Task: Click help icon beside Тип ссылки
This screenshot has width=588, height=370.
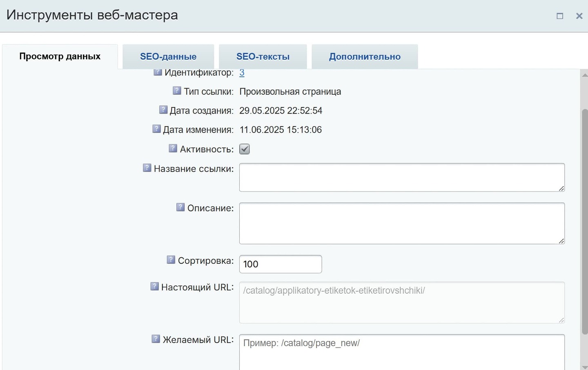Action: point(177,91)
